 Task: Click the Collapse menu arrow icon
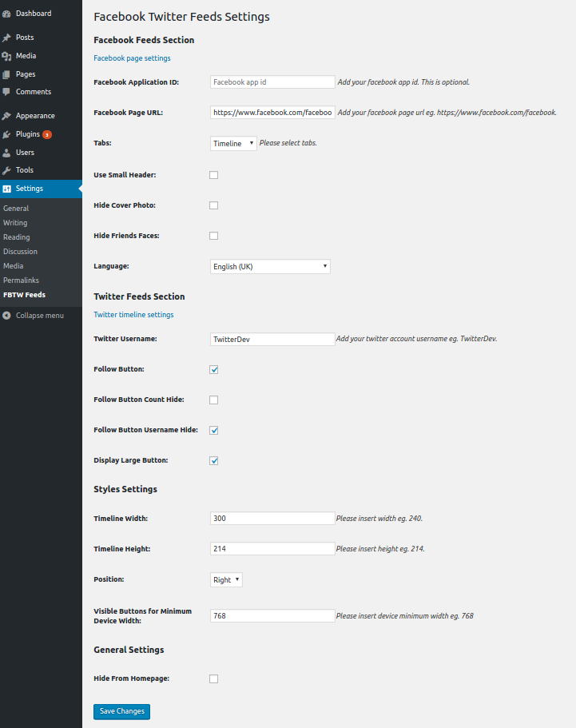(6, 316)
